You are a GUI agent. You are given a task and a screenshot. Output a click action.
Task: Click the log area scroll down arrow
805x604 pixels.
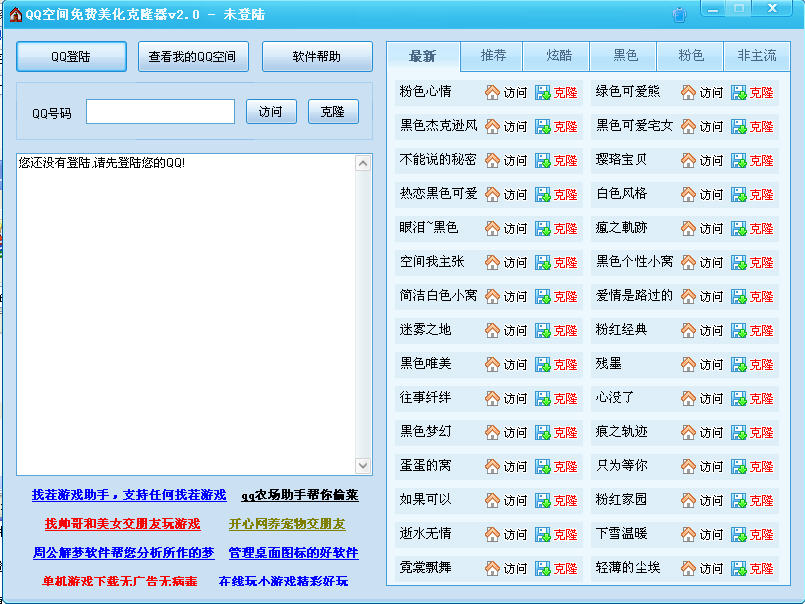[x=363, y=465]
